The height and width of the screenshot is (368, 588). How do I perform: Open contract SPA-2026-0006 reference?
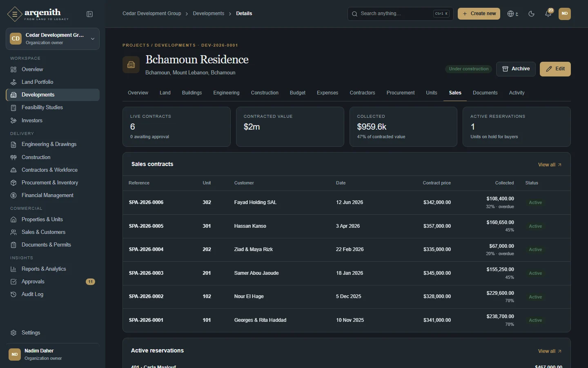146,202
